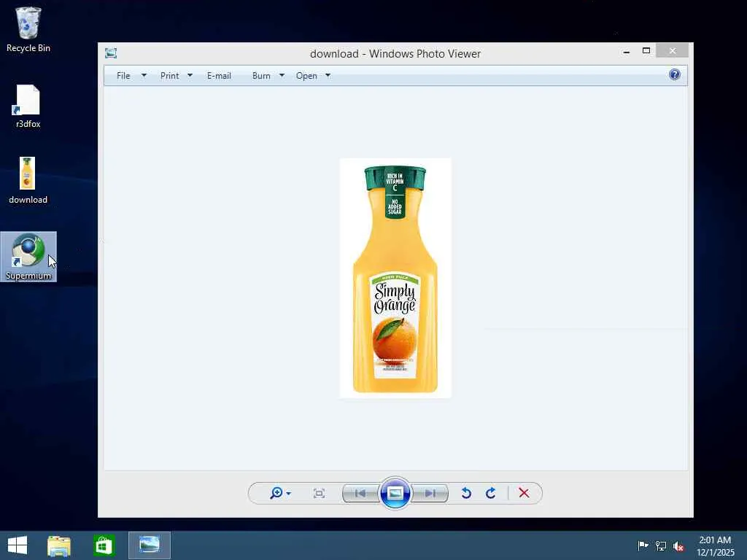Image resolution: width=747 pixels, height=560 pixels.
Task: Select the Supermium desktop shortcut
Action: (x=28, y=257)
